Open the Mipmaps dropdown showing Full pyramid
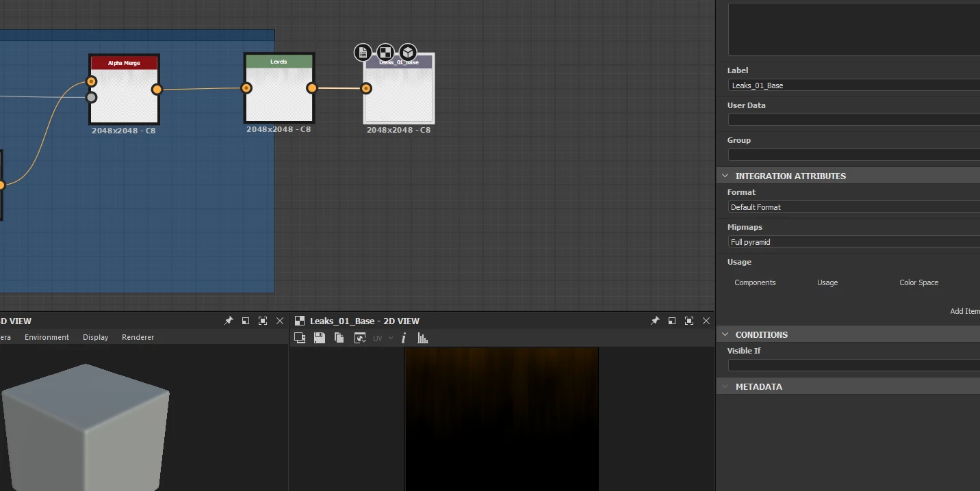The width and height of the screenshot is (980, 491). (x=854, y=242)
